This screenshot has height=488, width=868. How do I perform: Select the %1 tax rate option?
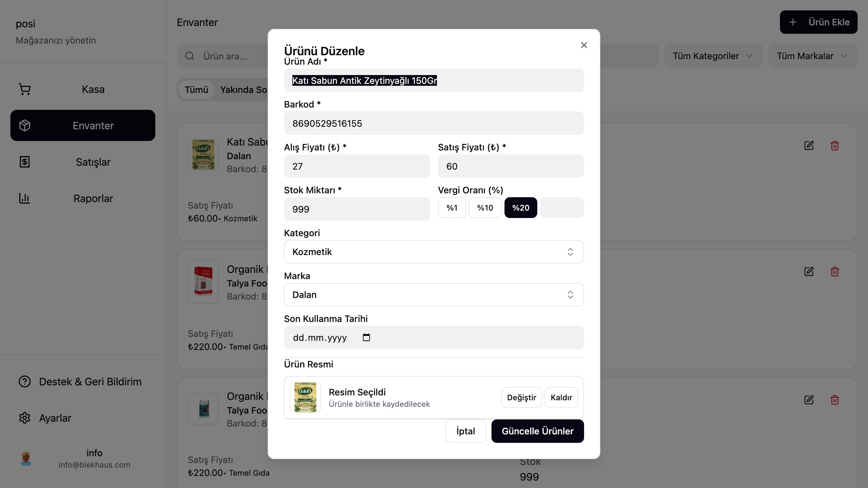pyautogui.click(x=452, y=208)
